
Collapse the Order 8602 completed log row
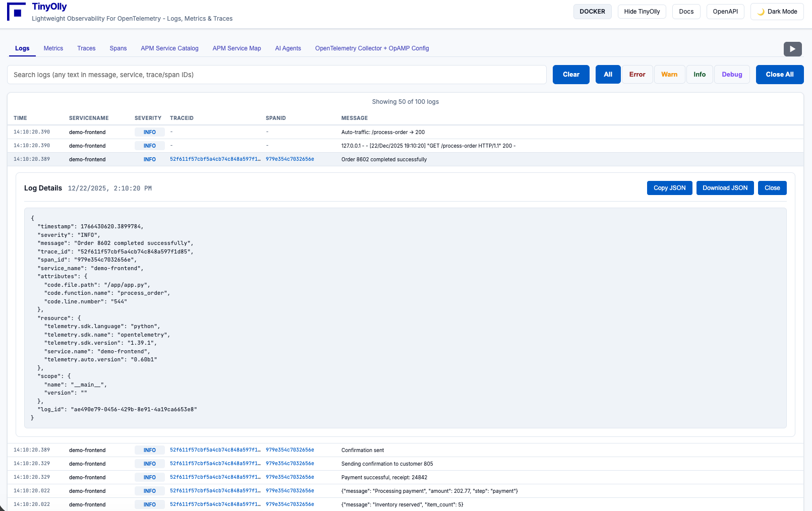click(383, 159)
